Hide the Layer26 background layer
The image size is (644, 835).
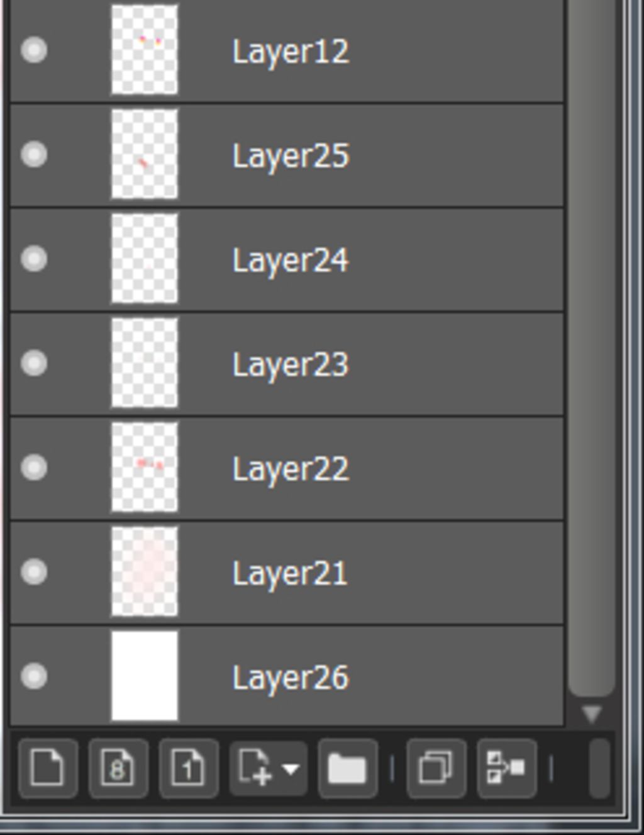point(34,676)
